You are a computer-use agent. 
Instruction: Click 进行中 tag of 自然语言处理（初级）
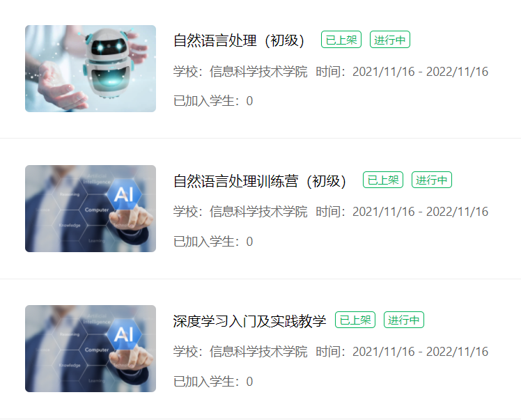click(390, 40)
